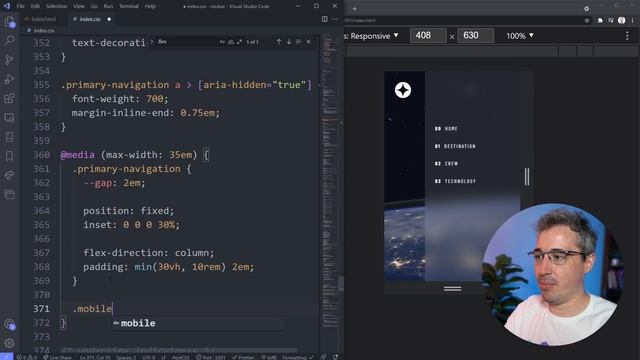Click the viewport width field showing 408

[428, 36]
